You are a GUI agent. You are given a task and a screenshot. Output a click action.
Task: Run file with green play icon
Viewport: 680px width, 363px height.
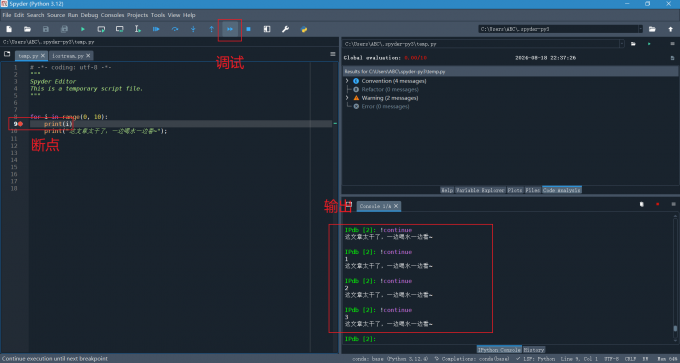click(x=82, y=29)
